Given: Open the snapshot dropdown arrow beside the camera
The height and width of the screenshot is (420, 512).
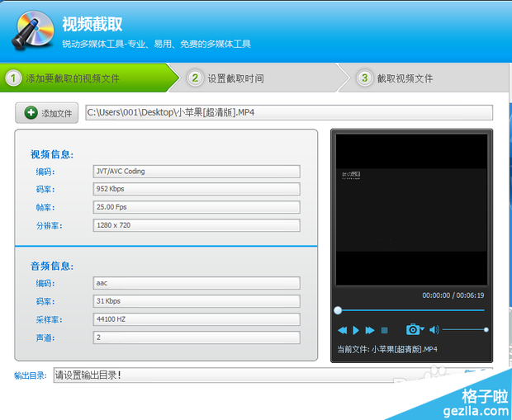Looking at the screenshot, I should coord(422,329).
